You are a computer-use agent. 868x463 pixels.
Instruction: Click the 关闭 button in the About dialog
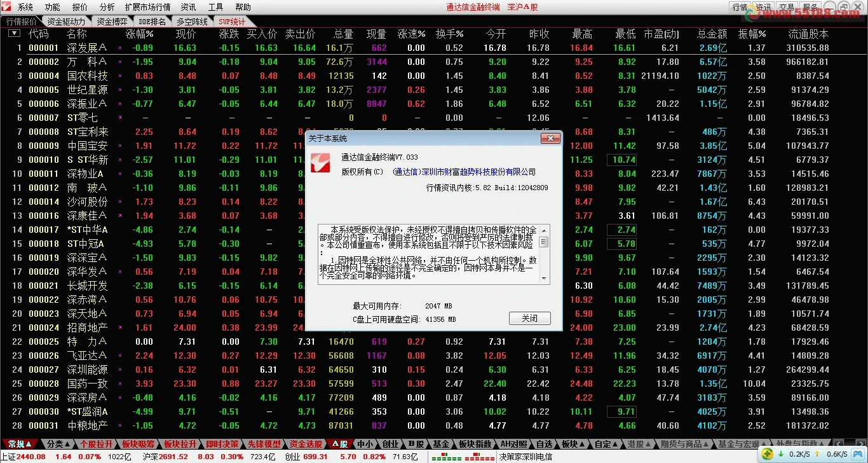[529, 318]
